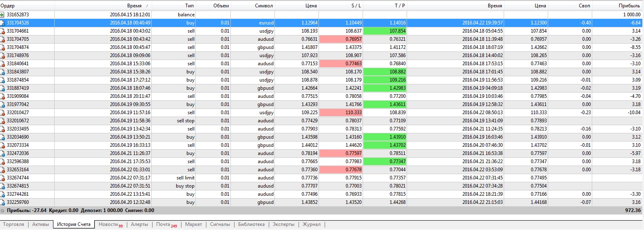
Task: Click the red S/L cell 0.76957
Action: [x=341, y=39]
